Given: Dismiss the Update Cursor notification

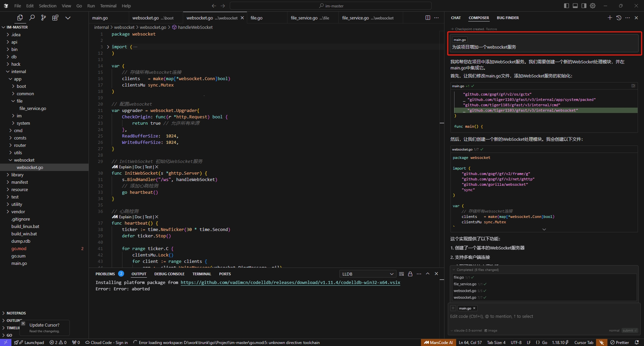Looking at the screenshot, I should (x=23, y=324).
